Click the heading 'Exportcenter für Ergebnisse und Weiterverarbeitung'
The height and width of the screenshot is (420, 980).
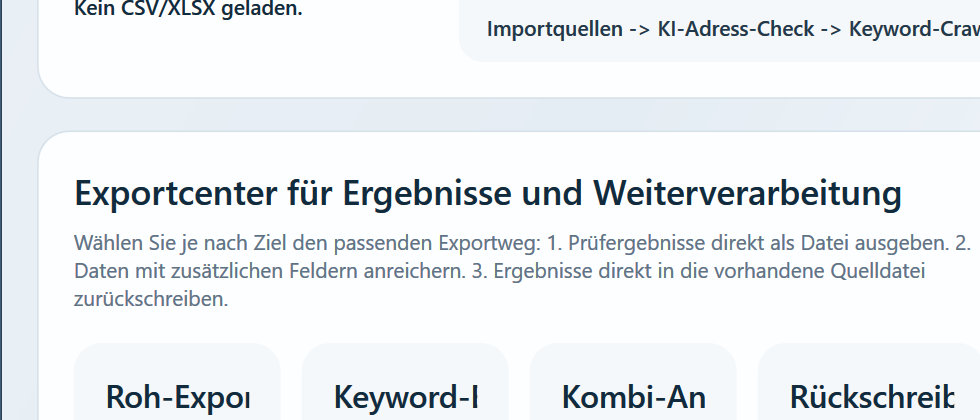(488, 193)
